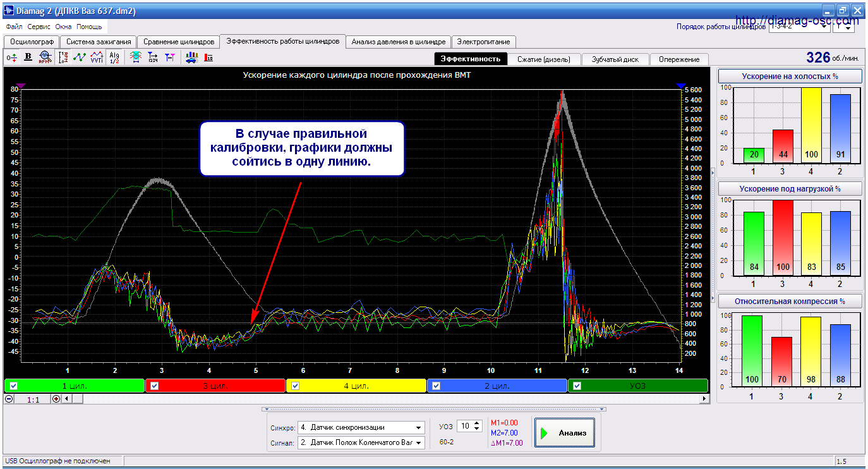Viewport: 868px width, 469px height.
Task: Click the УОЗ value input field
Action: tap(465, 427)
